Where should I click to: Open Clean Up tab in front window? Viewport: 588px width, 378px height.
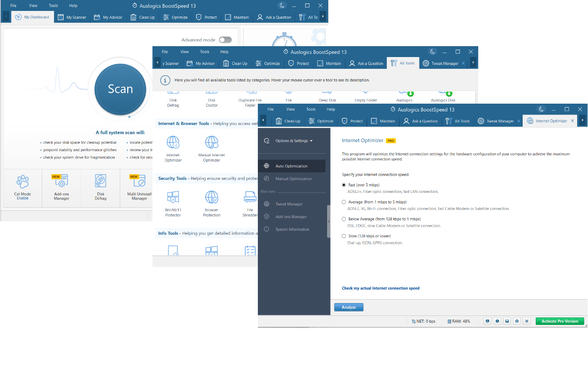288,121
